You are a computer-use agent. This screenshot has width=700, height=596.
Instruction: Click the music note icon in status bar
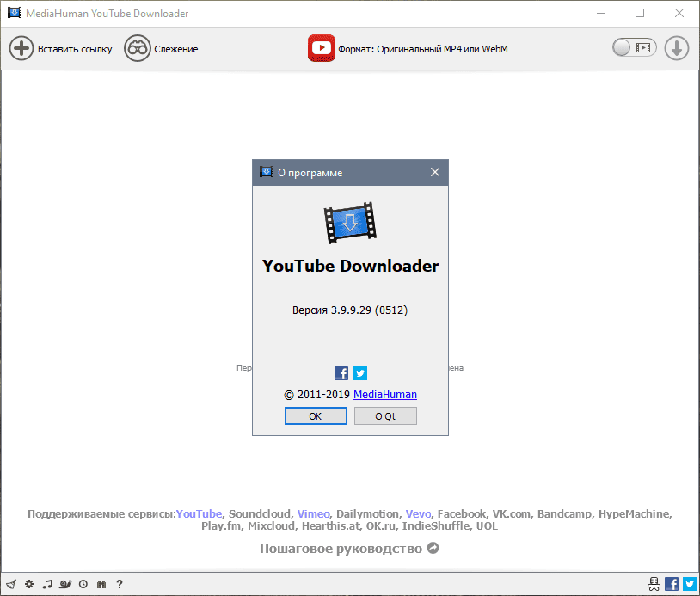(47, 584)
